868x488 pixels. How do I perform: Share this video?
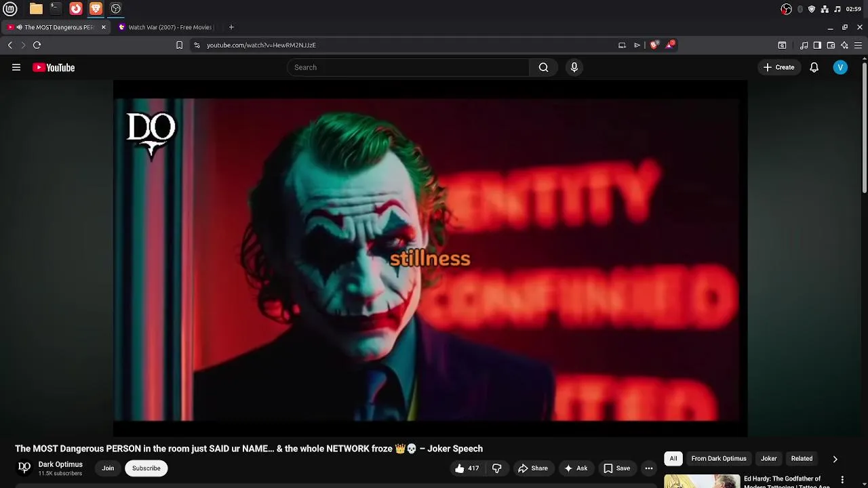pos(533,468)
